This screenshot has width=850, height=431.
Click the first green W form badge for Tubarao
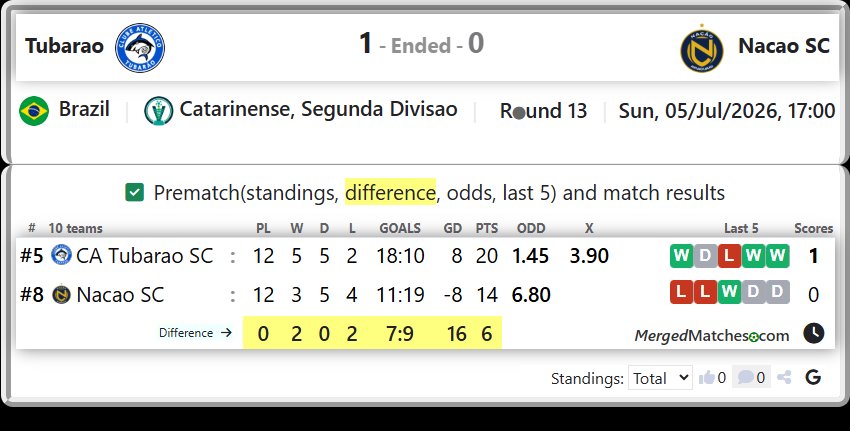click(681, 256)
